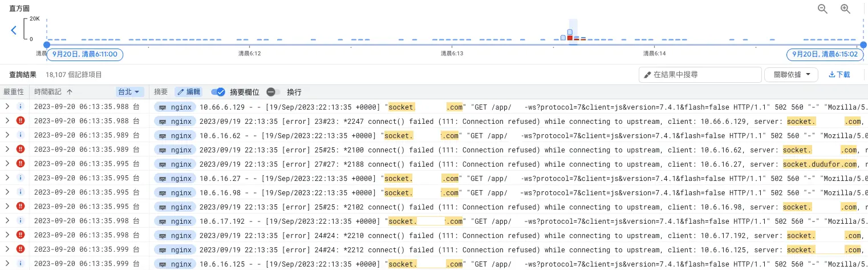
Task: Click the nginx chip on error row *2247
Action: point(175,121)
